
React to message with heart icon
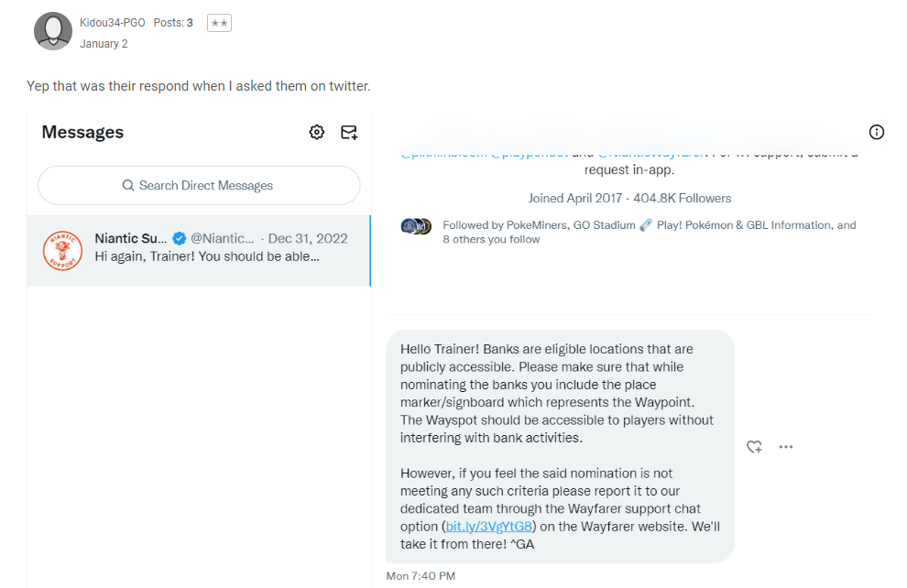coord(754,447)
